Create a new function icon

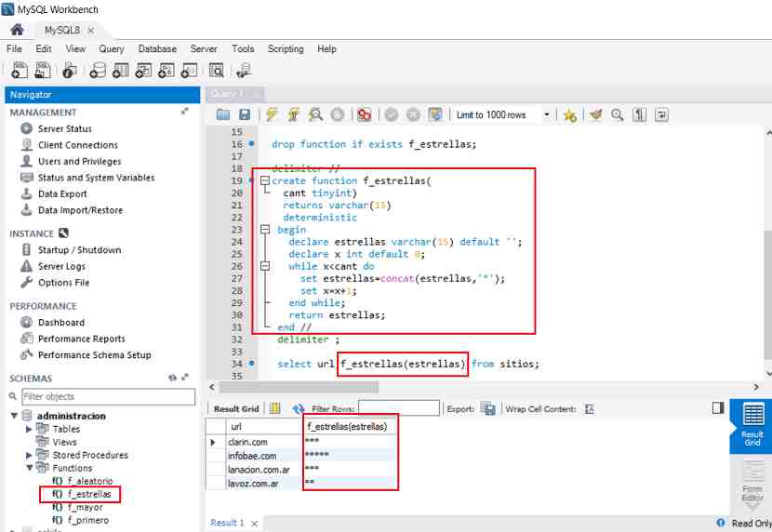point(189,71)
